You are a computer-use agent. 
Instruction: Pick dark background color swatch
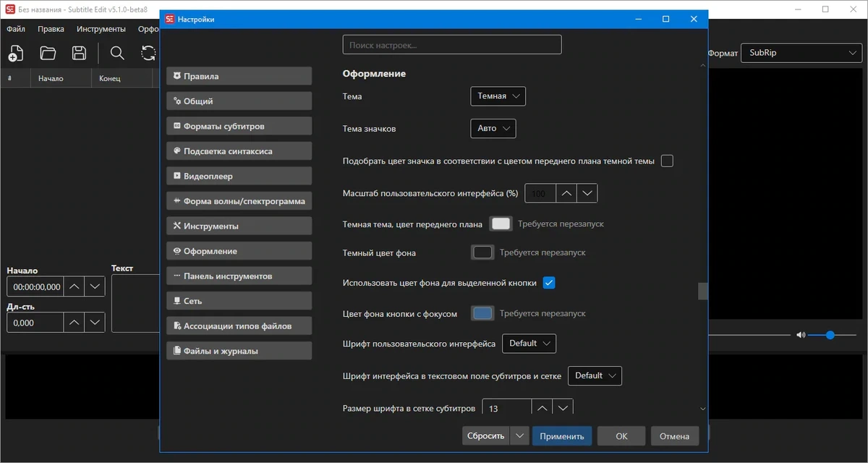click(x=482, y=252)
